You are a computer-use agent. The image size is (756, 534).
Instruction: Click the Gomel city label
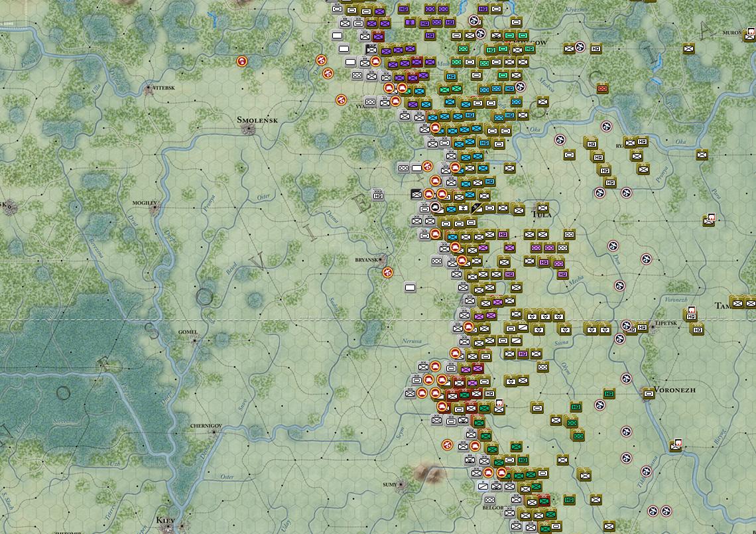click(188, 332)
